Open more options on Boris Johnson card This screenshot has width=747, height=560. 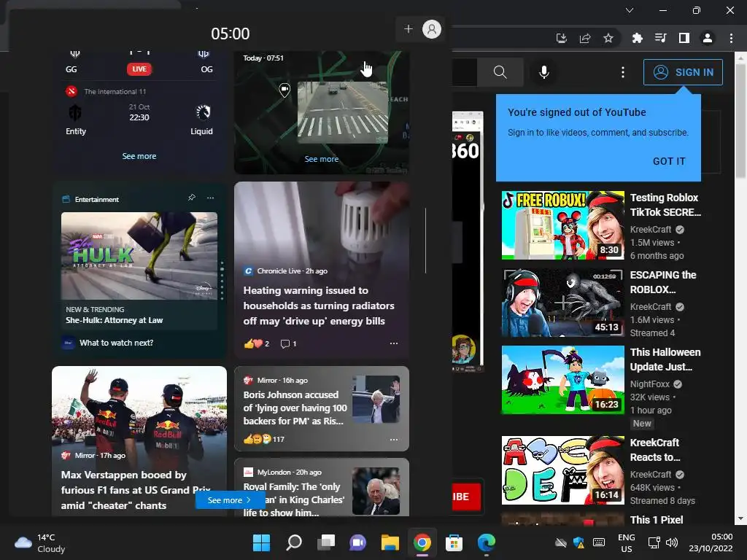pos(393,440)
